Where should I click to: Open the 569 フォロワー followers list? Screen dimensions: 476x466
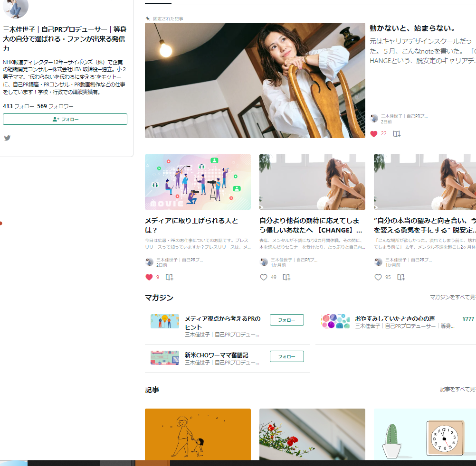click(x=56, y=106)
